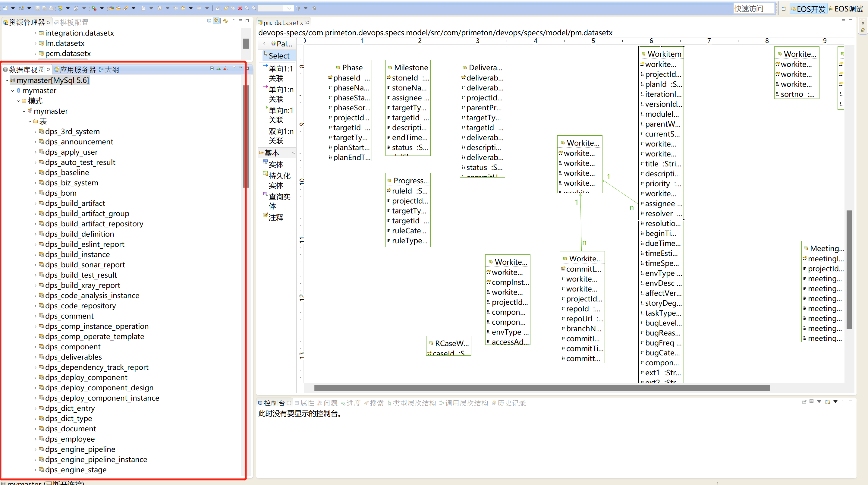Screen dimensions: 868x485
Task: Toggle the 注释 option visibility
Action: (x=274, y=216)
